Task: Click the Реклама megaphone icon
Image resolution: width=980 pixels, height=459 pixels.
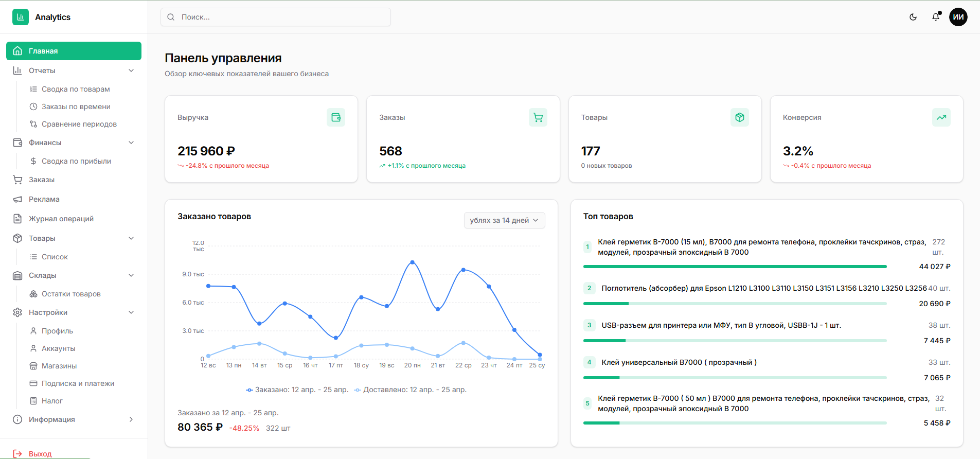Action: coord(17,199)
